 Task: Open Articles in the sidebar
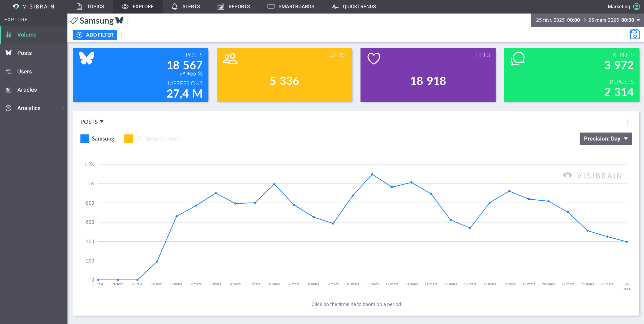34,90
